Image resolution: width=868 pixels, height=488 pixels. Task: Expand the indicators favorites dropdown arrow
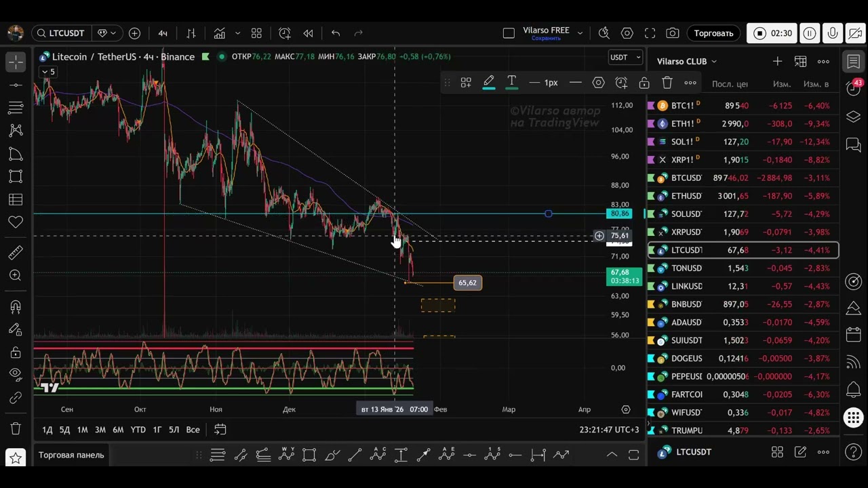[x=237, y=33]
